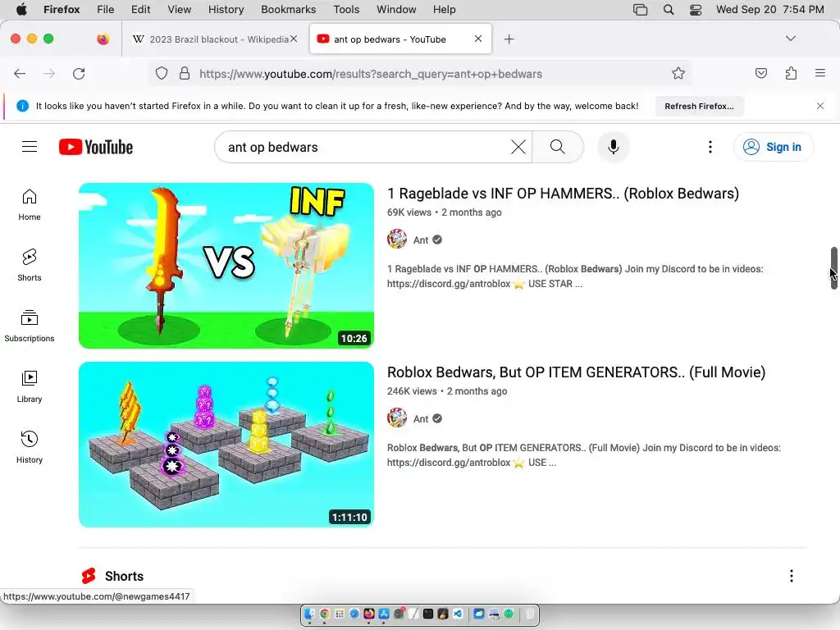Image resolution: width=840 pixels, height=630 pixels.
Task: Open Home in the YouTube sidebar
Action: pos(30,205)
